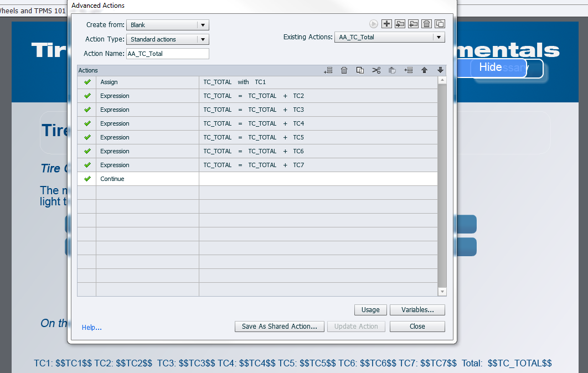This screenshot has height=373, width=588.
Task: Click the duplicate action icon
Action: point(440,24)
